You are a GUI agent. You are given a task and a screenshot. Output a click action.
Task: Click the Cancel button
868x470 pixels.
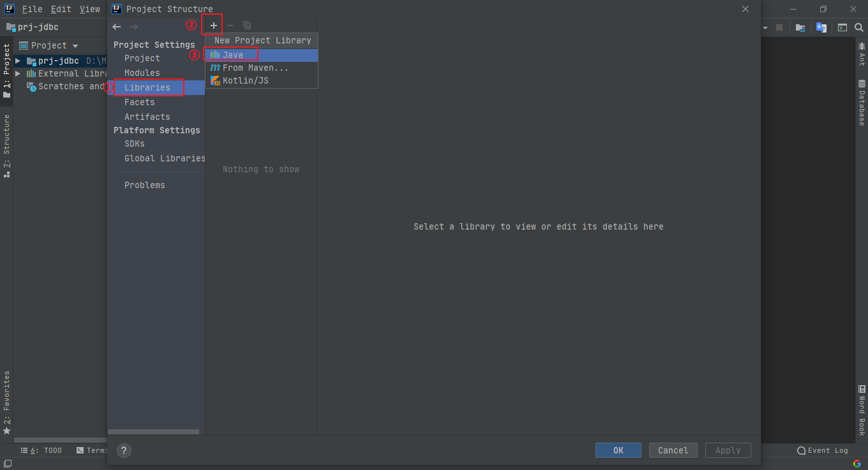tap(673, 450)
